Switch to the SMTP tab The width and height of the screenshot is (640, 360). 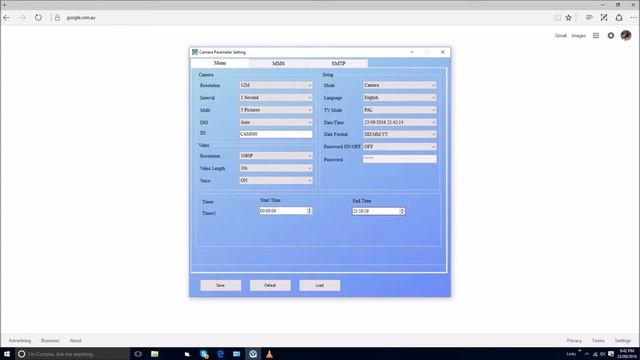[x=338, y=63]
